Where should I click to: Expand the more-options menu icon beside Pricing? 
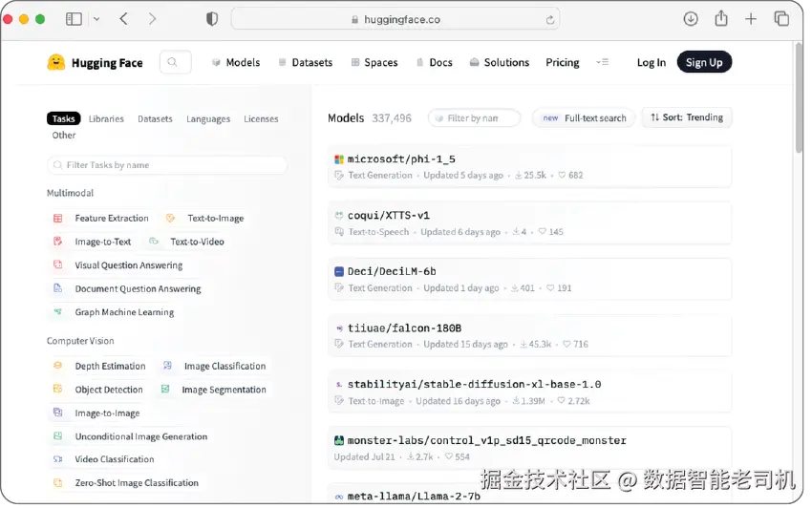point(602,62)
